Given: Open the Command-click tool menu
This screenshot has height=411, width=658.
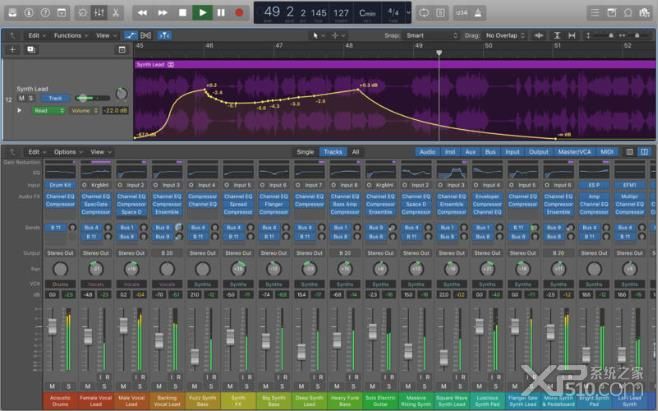Looking at the screenshot, I should [338, 36].
